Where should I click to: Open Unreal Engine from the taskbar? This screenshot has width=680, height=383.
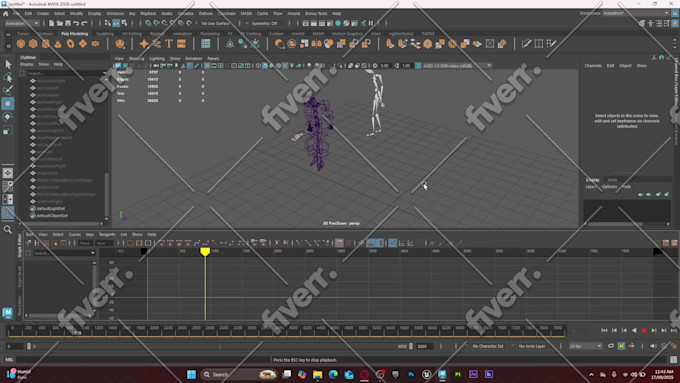[x=426, y=374]
